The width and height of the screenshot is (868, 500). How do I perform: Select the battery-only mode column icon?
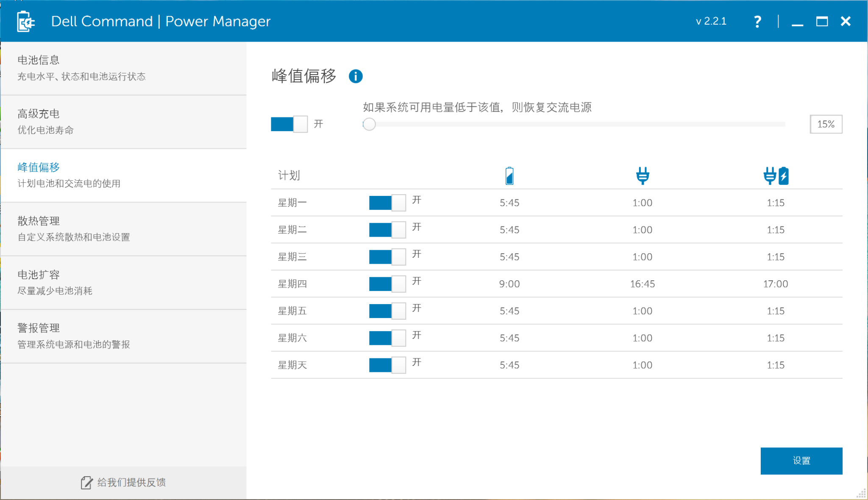[x=510, y=175]
